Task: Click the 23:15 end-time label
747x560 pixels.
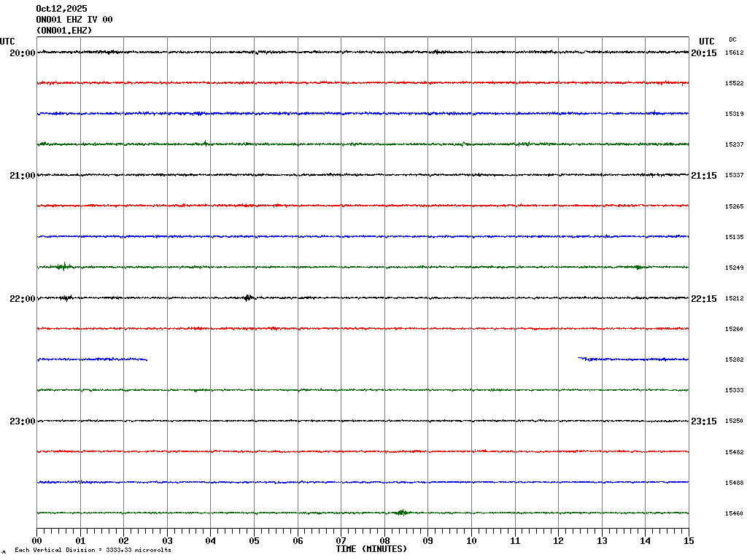Action: click(x=704, y=421)
